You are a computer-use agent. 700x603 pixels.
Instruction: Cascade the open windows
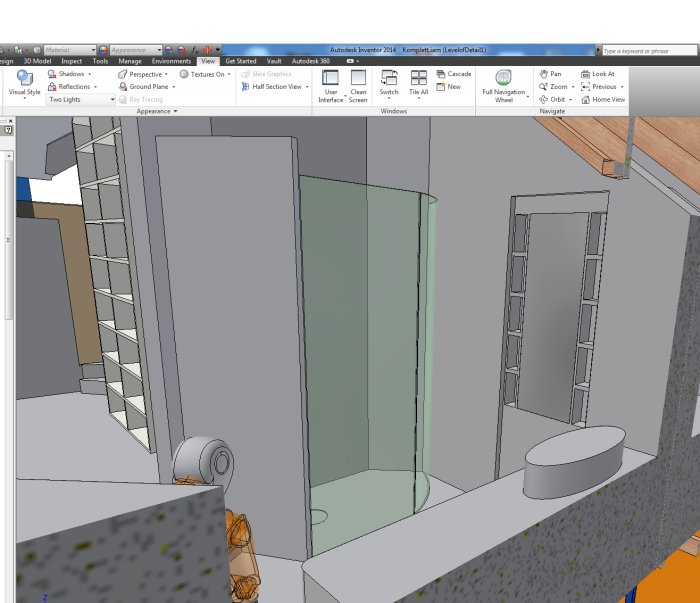point(454,74)
